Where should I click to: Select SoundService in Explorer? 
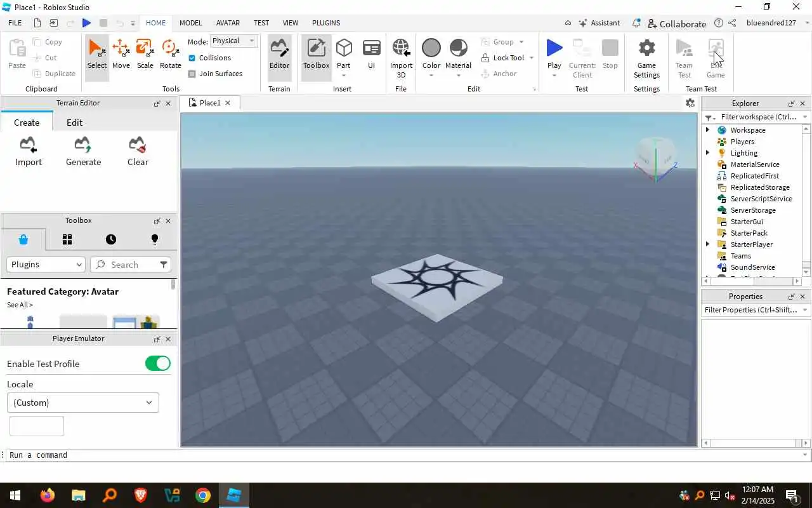point(752,267)
